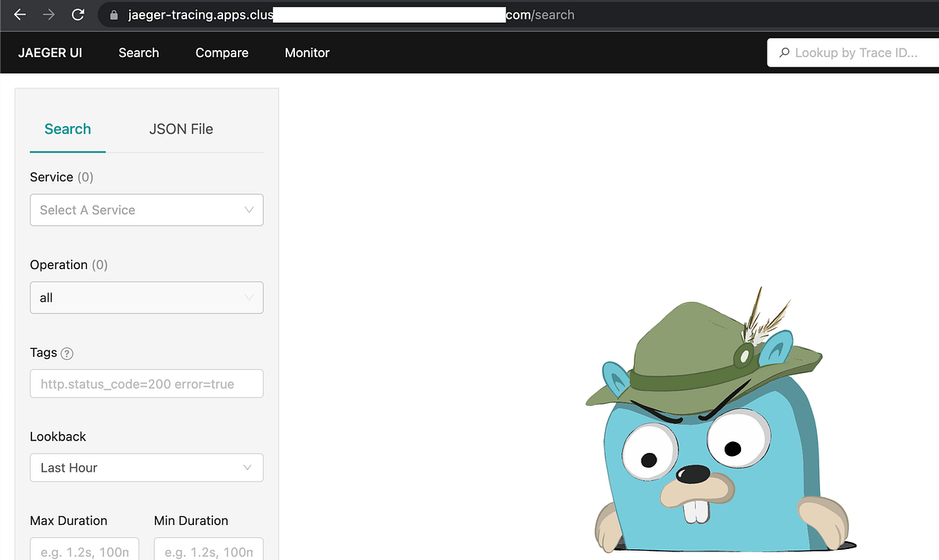Screen dimensions: 939x560
Task: Switch to the JSON File tab
Action: pyautogui.click(x=181, y=129)
